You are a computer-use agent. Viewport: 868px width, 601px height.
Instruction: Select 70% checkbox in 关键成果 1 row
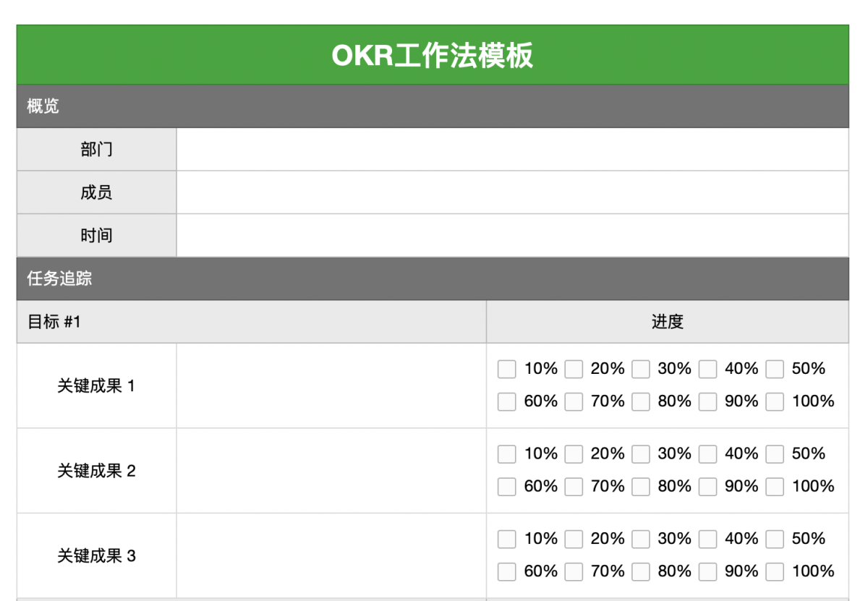(x=574, y=402)
